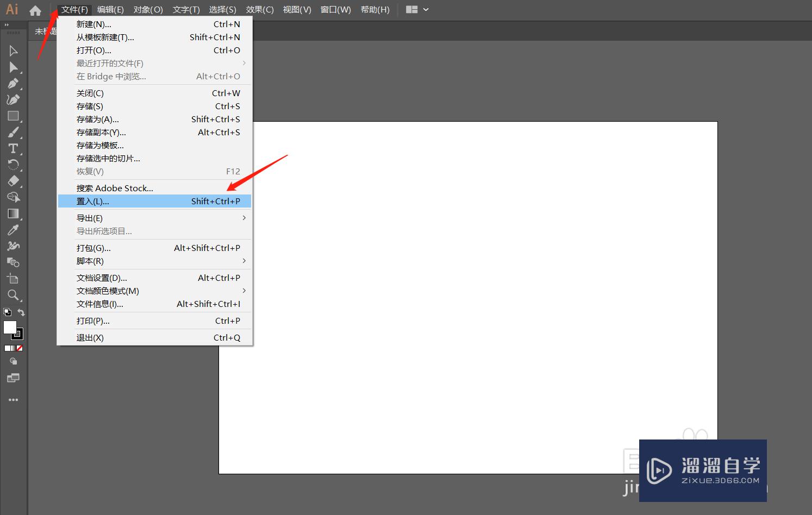Screen dimensions: 812x515
Task: Choose 存储副本(Y)... menu item
Action: point(154,132)
